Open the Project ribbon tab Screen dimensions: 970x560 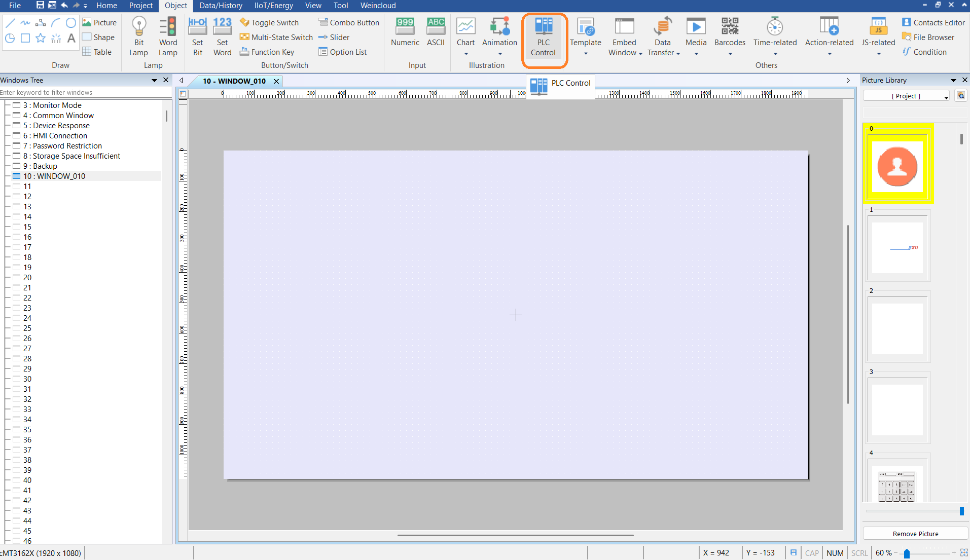(x=140, y=6)
